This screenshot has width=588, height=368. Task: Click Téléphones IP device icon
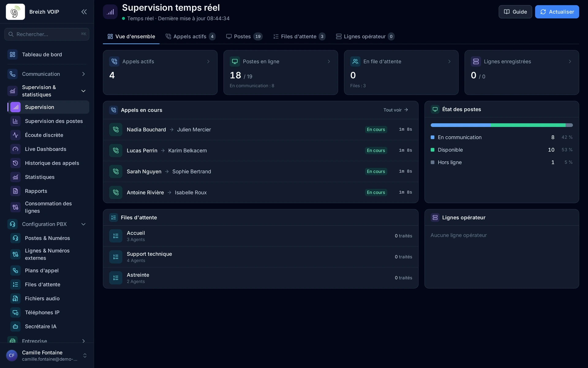pos(15,312)
